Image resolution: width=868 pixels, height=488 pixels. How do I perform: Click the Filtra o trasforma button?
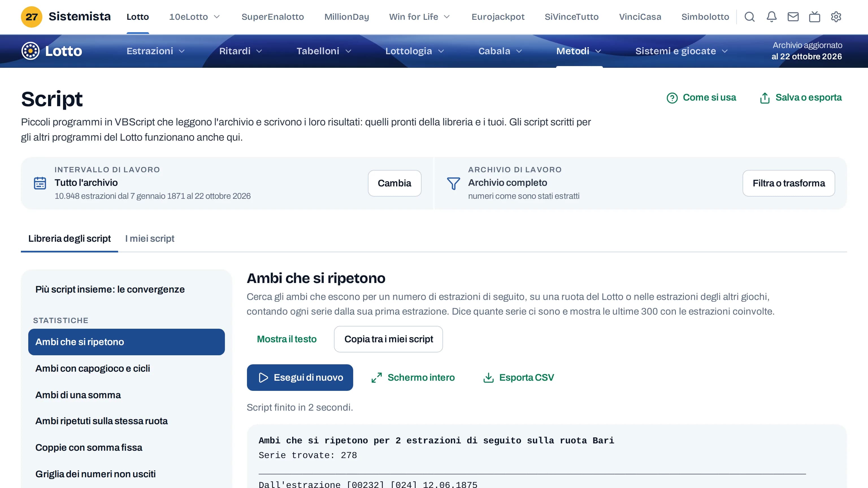tap(789, 183)
